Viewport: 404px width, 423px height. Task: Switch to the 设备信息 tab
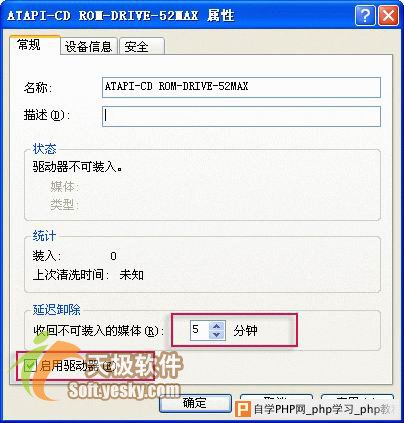(x=88, y=46)
